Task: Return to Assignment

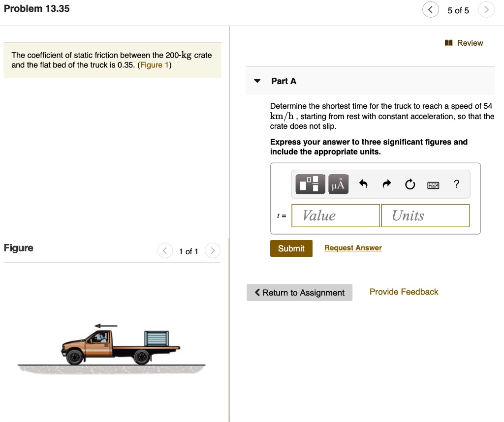Action: [x=299, y=293]
